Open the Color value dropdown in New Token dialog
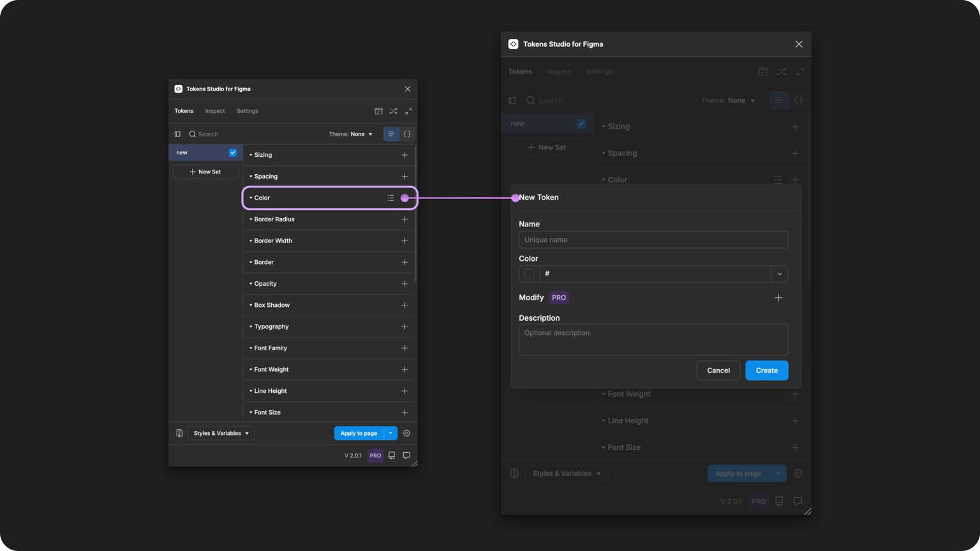980x551 pixels. (780, 274)
